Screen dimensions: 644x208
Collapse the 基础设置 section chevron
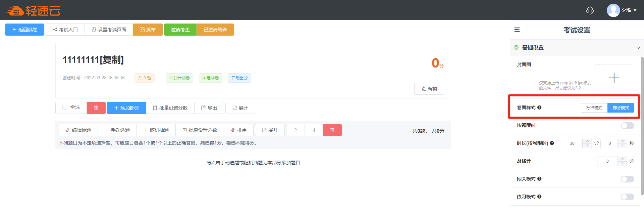coord(638,48)
